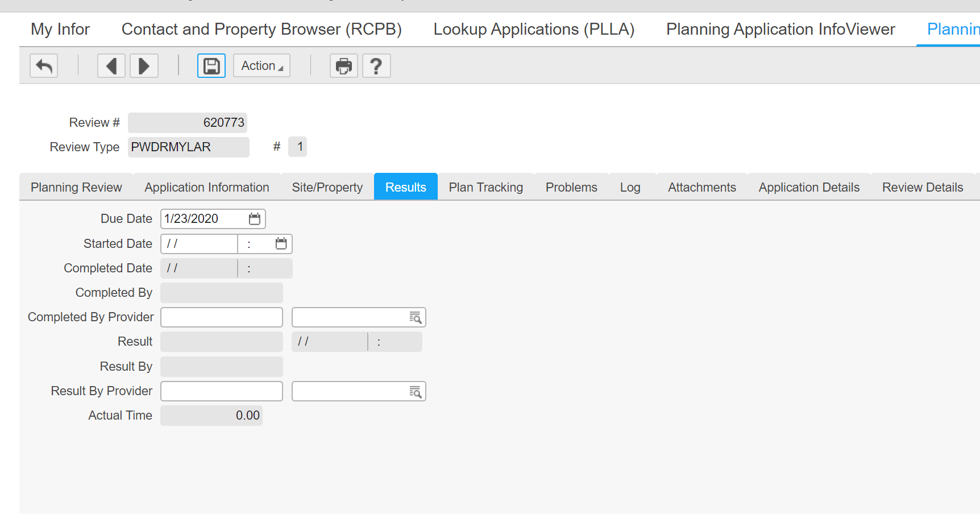The image size is (980, 514).
Task: Print using the printer icon
Action: [x=344, y=66]
